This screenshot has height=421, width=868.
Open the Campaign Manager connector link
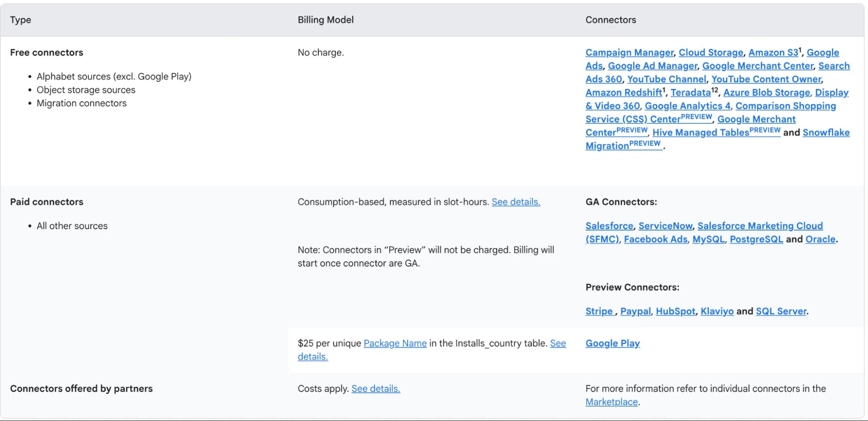pos(628,53)
